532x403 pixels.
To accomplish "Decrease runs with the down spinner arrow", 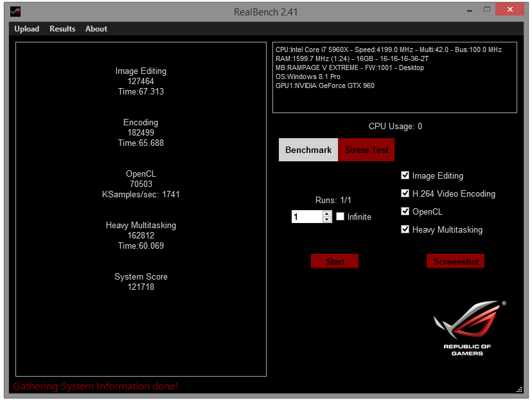I will pyautogui.click(x=327, y=220).
